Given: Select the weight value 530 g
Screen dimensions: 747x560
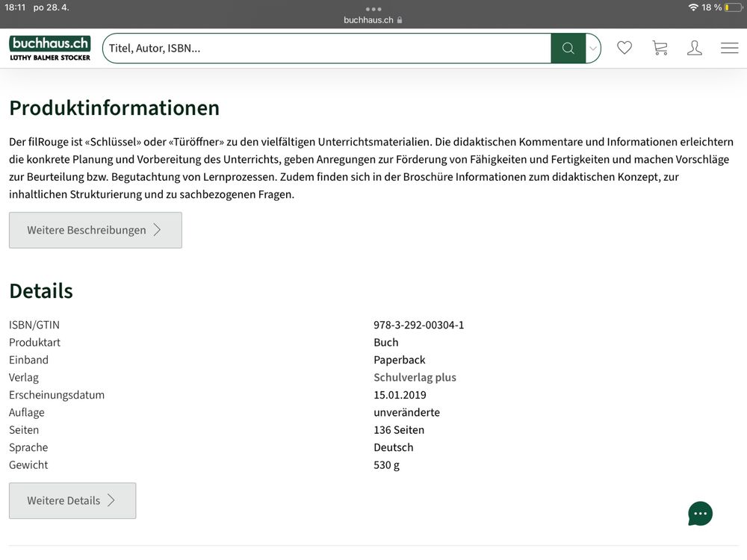Looking at the screenshot, I should click(x=386, y=465).
